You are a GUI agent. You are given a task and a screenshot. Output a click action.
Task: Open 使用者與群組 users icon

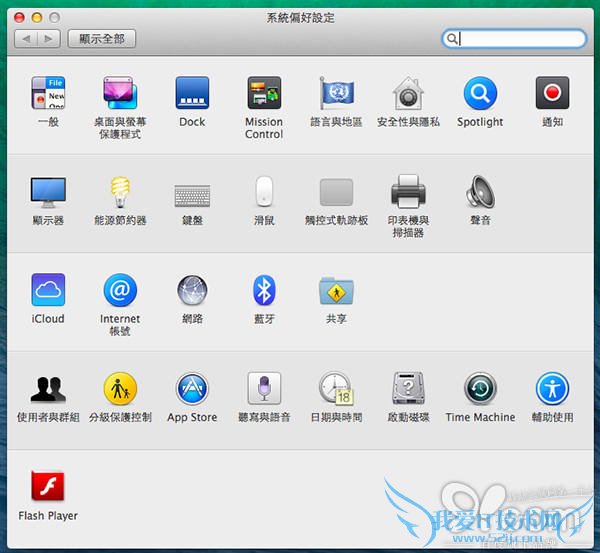(48, 389)
